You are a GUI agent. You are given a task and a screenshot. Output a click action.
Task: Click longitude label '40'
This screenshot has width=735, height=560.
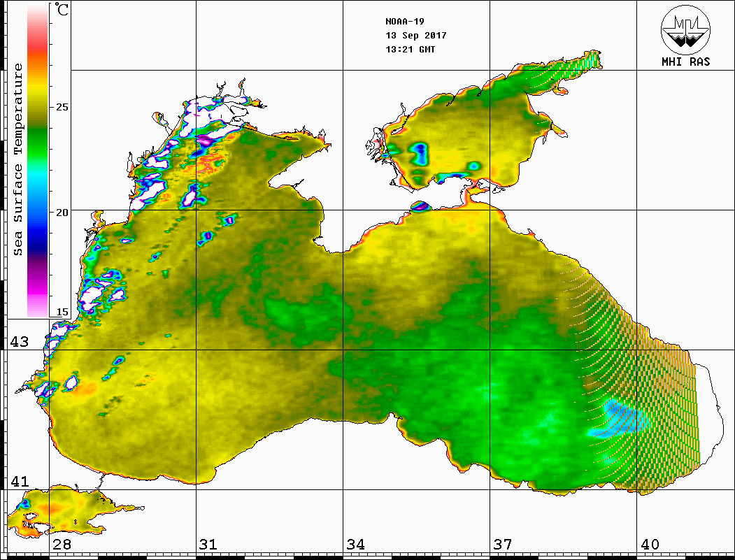click(650, 545)
